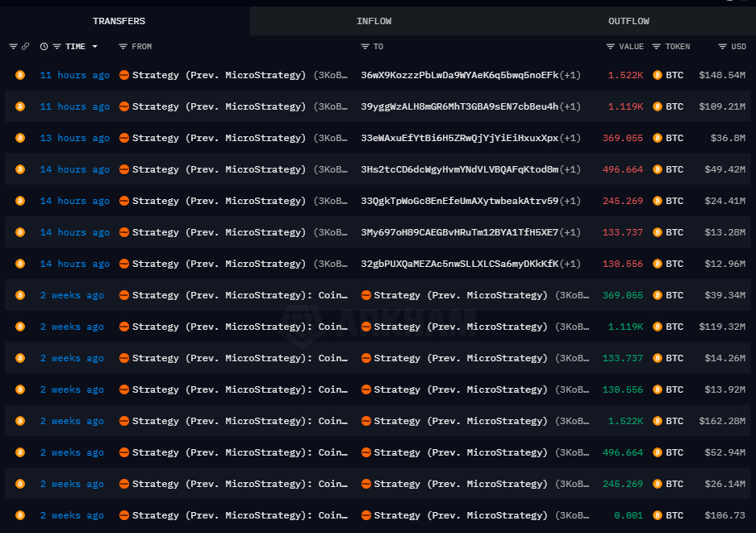
Task: Open the TOKEN column filter
Action: (656, 46)
